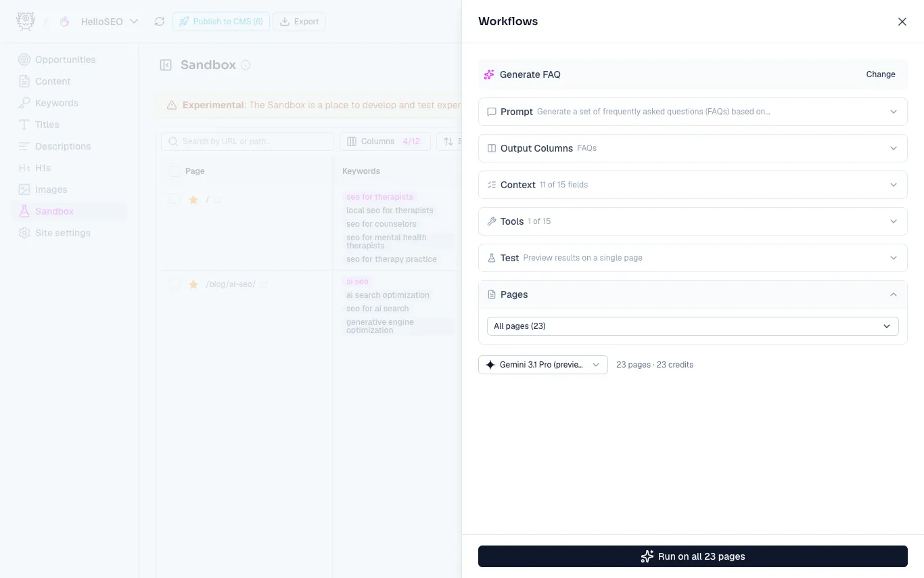Go to Opportunities in the sidebar
This screenshot has height=578, width=924.
pyautogui.click(x=66, y=60)
